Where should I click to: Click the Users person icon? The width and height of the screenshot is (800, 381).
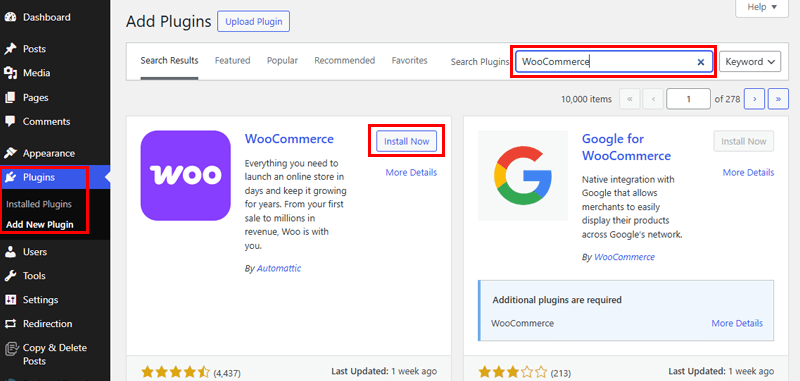(x=10, y=252)
